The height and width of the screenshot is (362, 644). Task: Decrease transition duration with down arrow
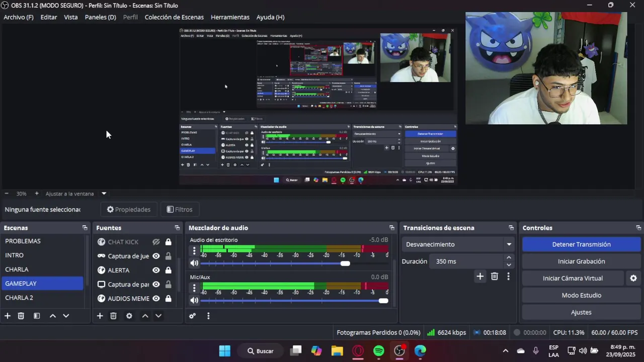[x=509, y=265]
